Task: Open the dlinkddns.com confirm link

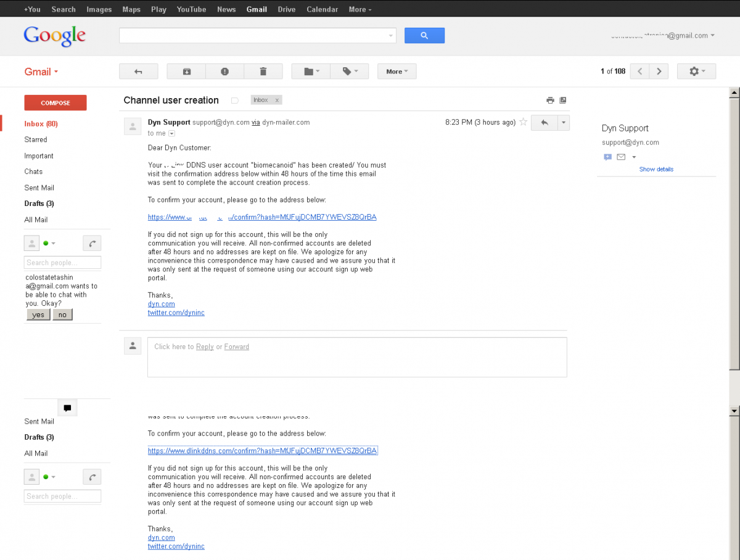Action: [x=262, y=451]
